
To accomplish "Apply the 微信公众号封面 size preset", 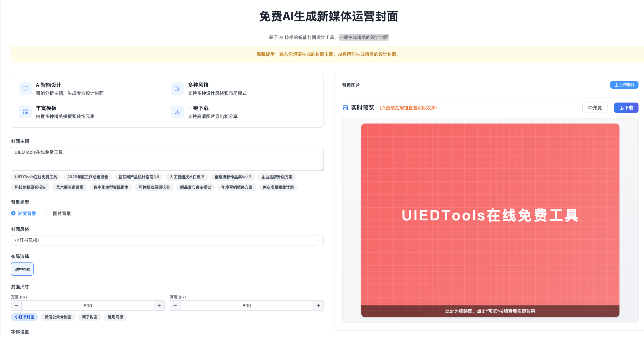I will (58, 317).
